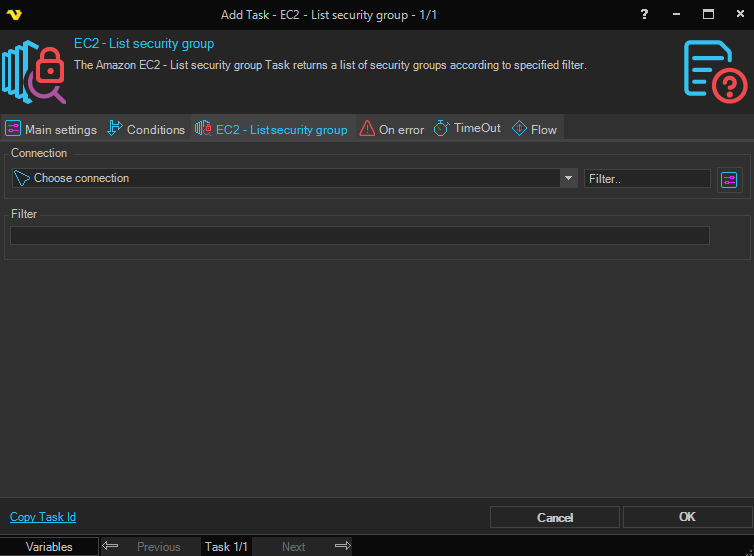Switch to the Conditions tab
The width and height of the screenshot is (754, 556).
[146, 129]
